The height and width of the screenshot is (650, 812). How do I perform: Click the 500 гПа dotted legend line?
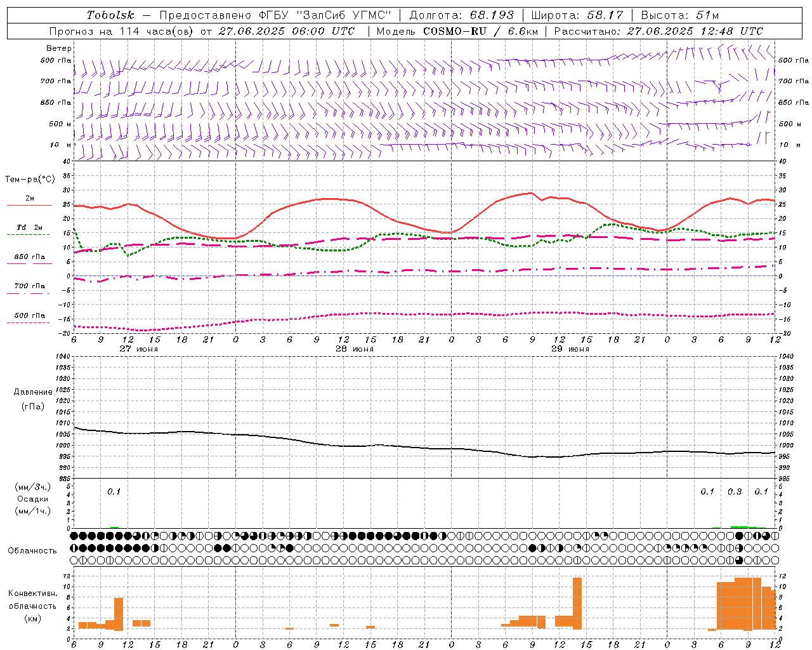click(29, 322)
